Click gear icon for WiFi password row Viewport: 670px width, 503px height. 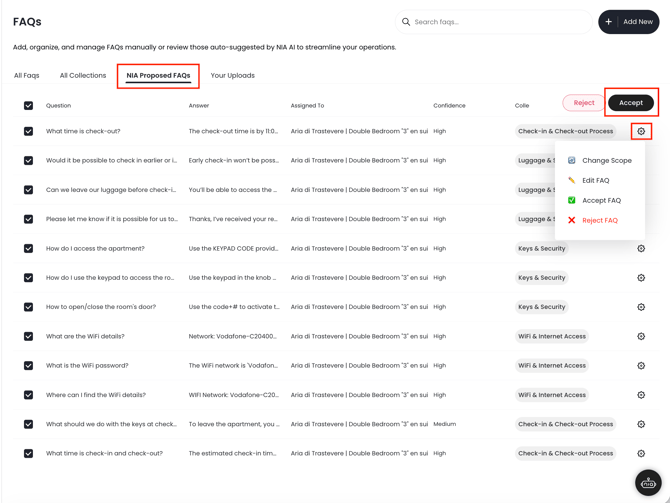click(x=641, y=366)
